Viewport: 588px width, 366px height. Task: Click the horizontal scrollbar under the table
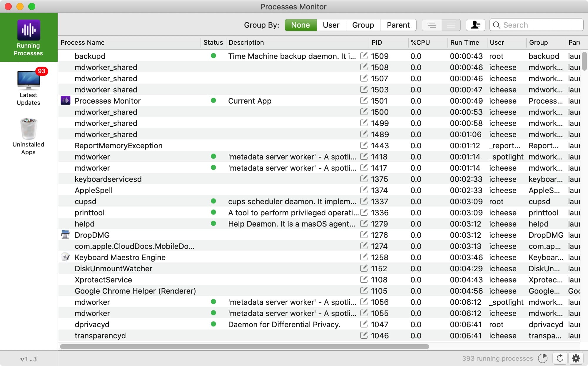tap(244, 347)
